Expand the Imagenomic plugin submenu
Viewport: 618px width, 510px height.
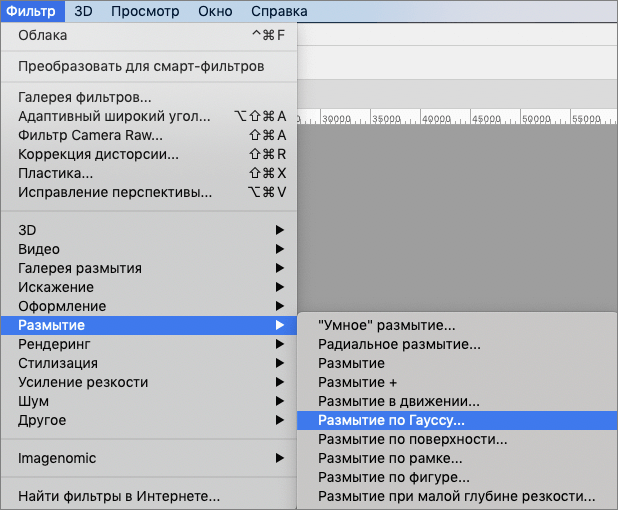point(149,458)
